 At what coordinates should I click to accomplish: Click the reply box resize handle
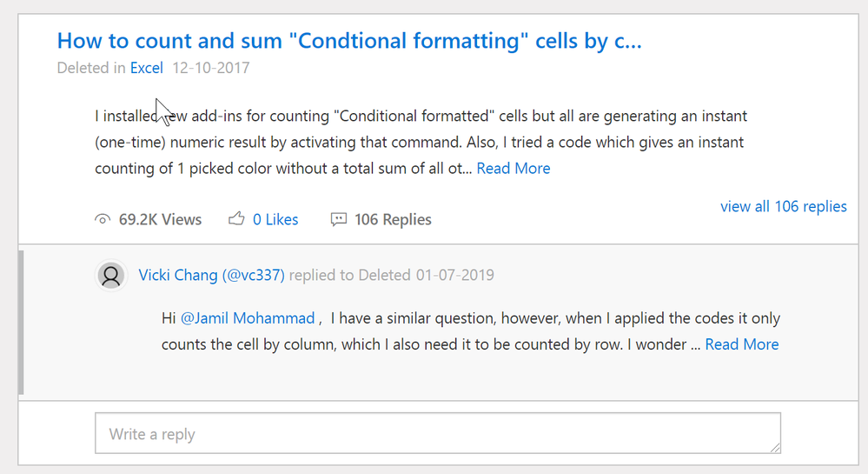click(x=774, y=447)
